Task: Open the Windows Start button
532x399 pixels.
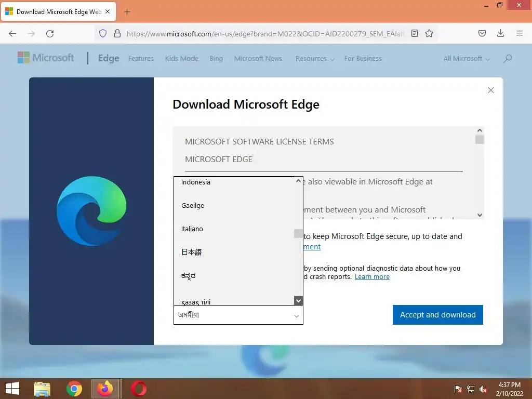Action: pyautogui.click(x=12, y=389)
